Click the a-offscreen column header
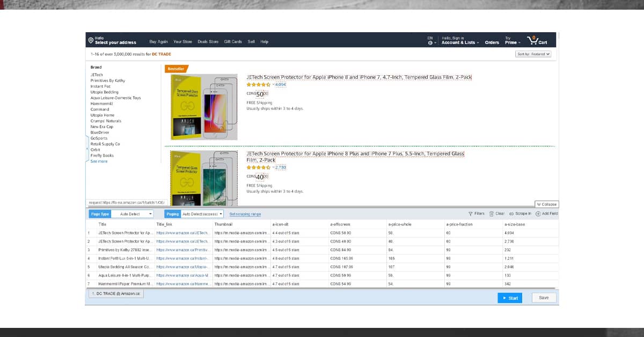 pos(340,224)
